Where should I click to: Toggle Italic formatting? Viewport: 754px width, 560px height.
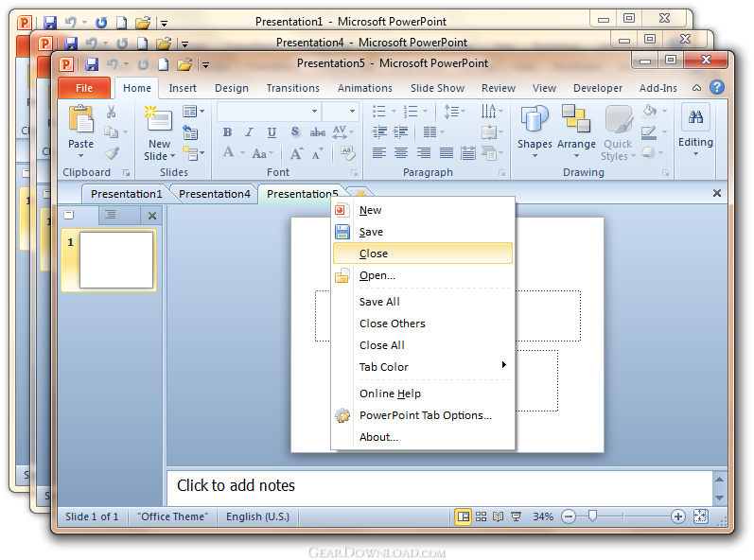click(249, 132)
